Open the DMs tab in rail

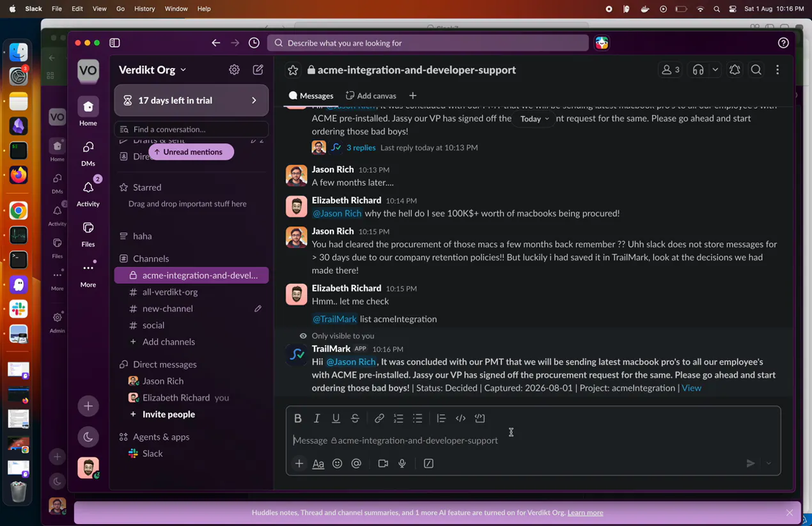click(88, 153)
